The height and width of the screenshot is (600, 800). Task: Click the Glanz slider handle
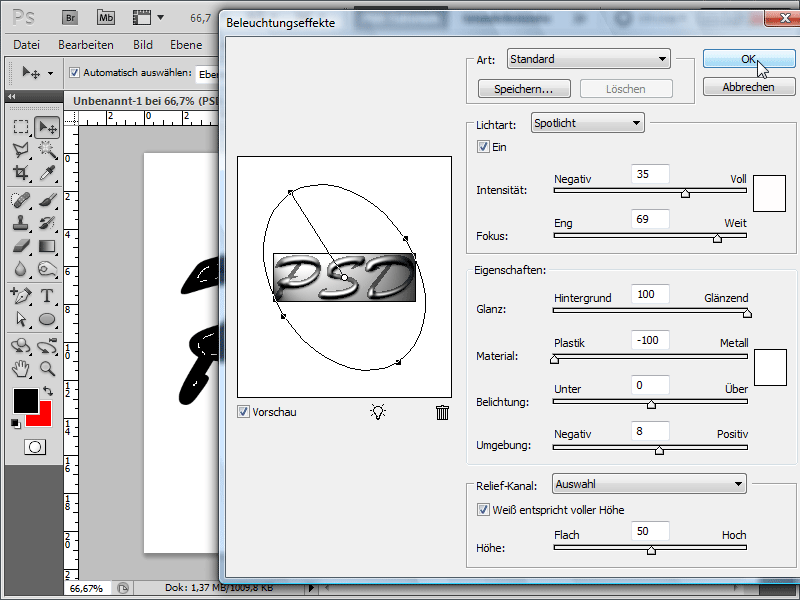(747, 313)
